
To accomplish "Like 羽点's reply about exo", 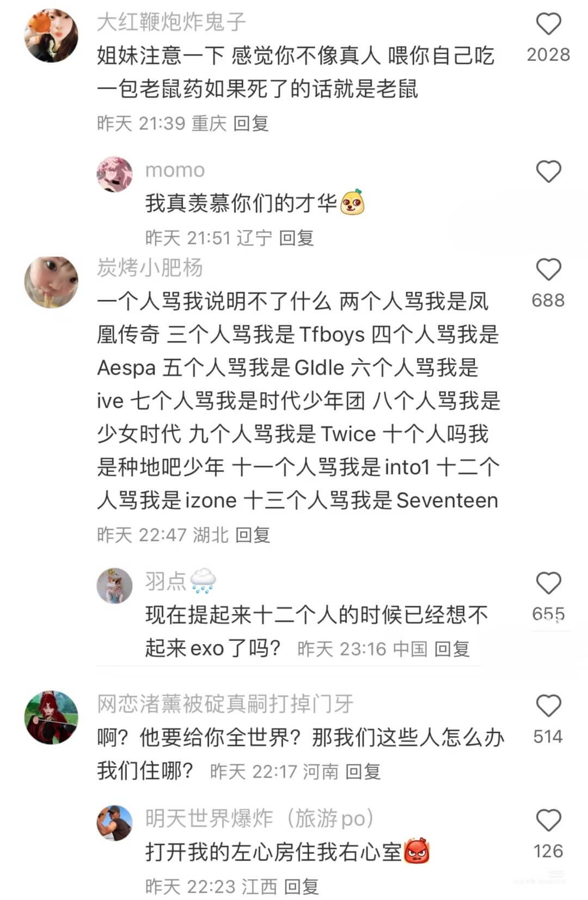I will pyautogui.click(x=548, y=583).
